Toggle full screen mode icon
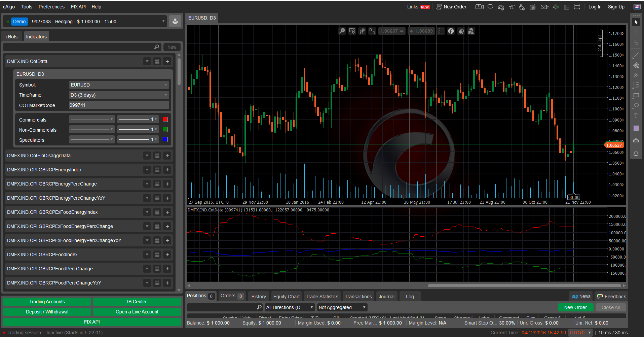 coord(577,7)
